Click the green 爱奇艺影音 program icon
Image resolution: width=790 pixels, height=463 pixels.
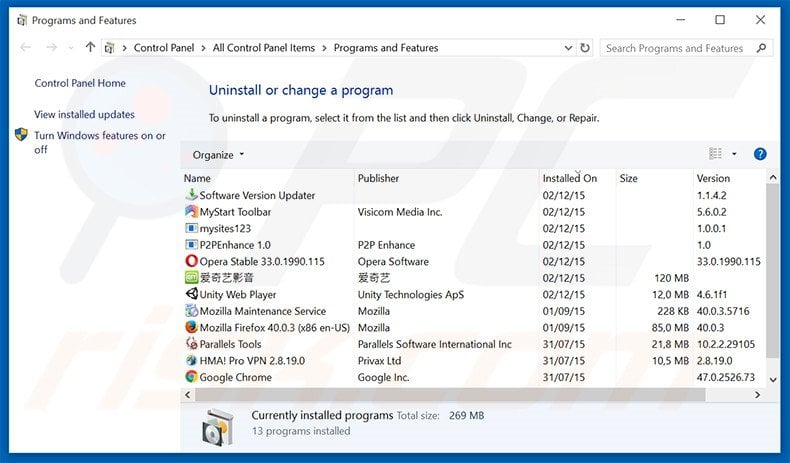[x=191, y=278]
